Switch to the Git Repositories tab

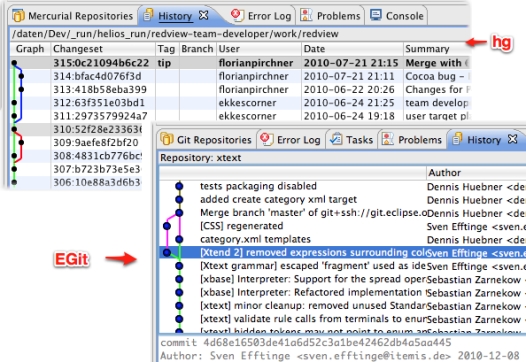[x=206, y=140]
